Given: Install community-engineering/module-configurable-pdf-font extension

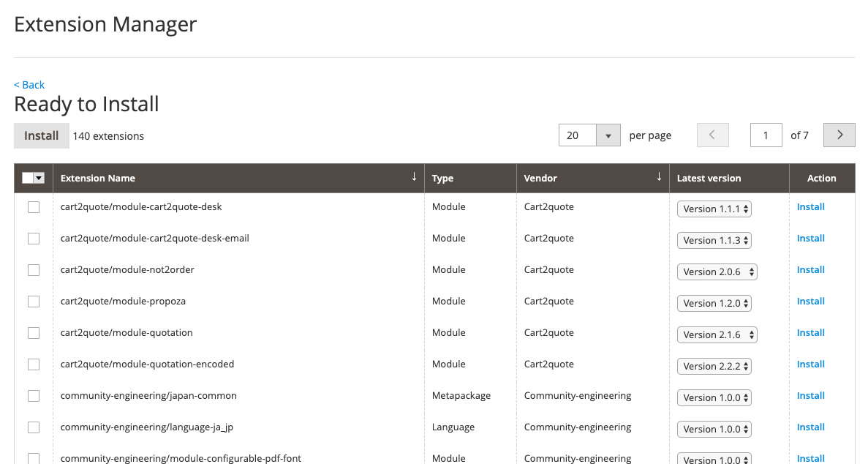Looking at the screenshot, I should (x=810, y=458).
